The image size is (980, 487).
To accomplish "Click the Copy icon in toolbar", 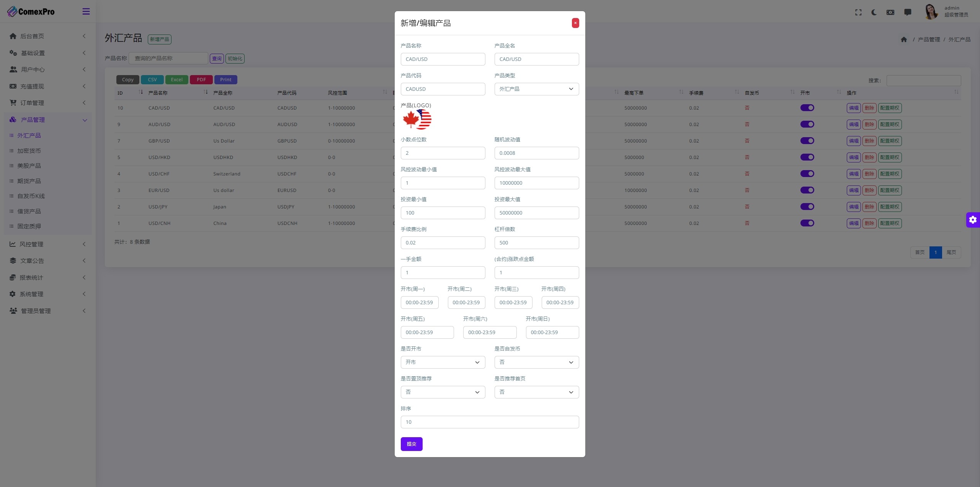I will tap(127, 79).
